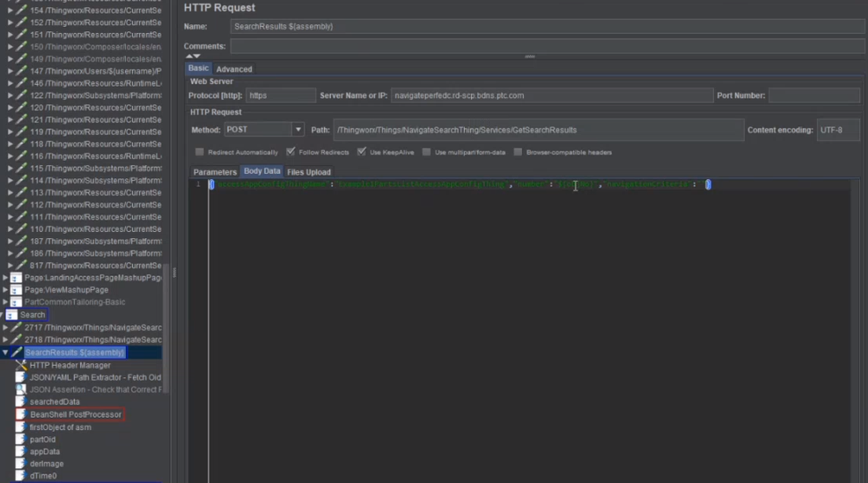This screenshot has width=868, height=483.
Task: Expand the 2718 /Thingworx/Things sampler node
Action: pyautogui.click(x=5, y=340)
